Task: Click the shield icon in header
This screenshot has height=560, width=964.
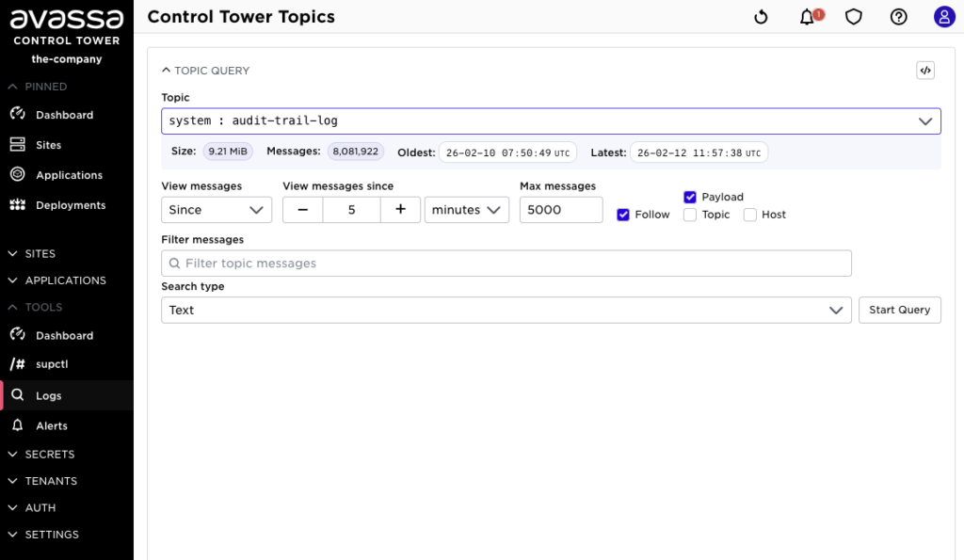Action: click(x=853, y=17)
